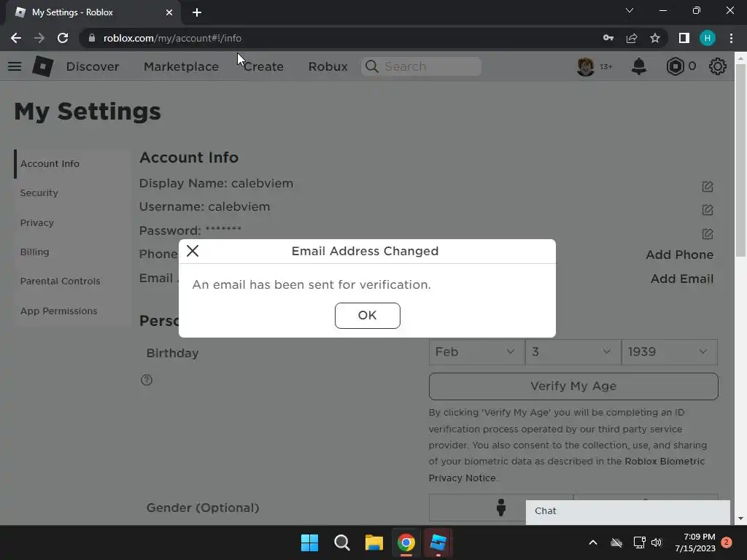Open the Discover page

coord(93,66)
